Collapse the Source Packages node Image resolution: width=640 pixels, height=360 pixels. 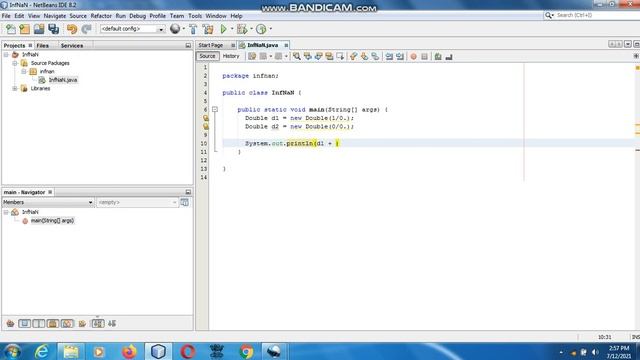[x=15, y=63]
